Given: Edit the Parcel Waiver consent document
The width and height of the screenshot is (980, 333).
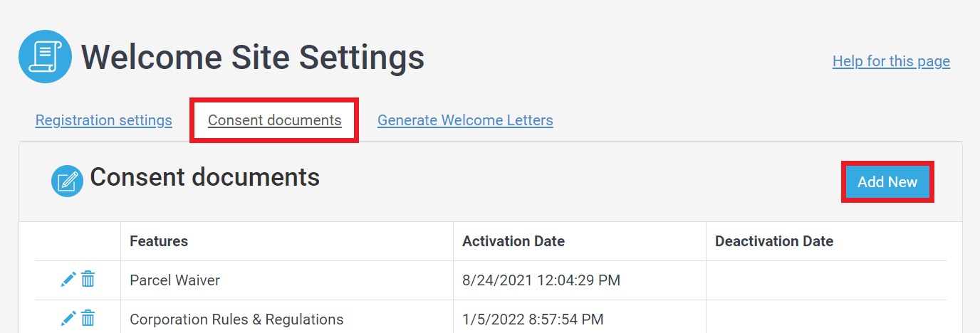Looking at the screenshot, I should [68, 280].
